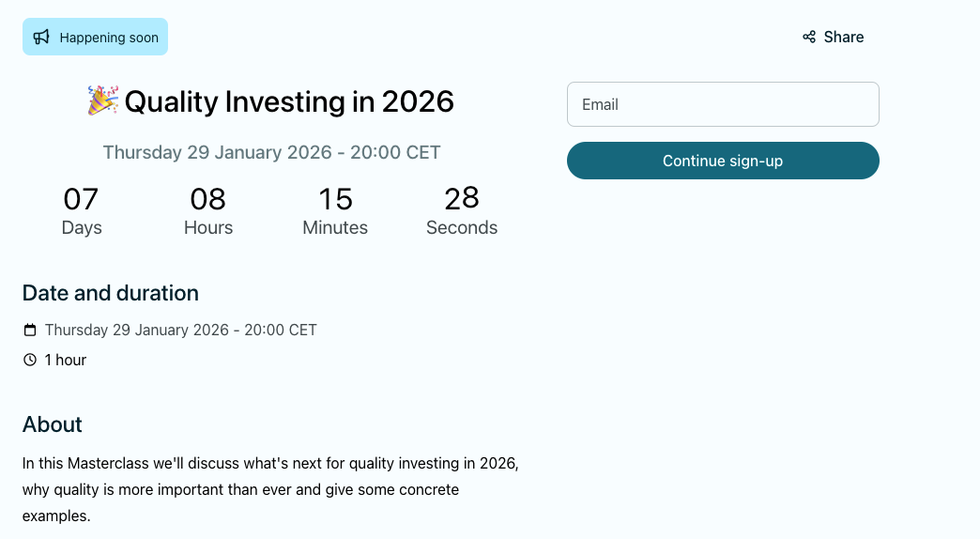
Task: Click the Hours countdown number
Action: (208, 199)
